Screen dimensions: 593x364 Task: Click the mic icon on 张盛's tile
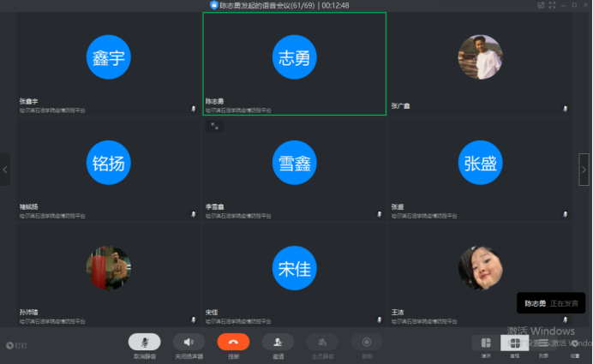point(565,213)
